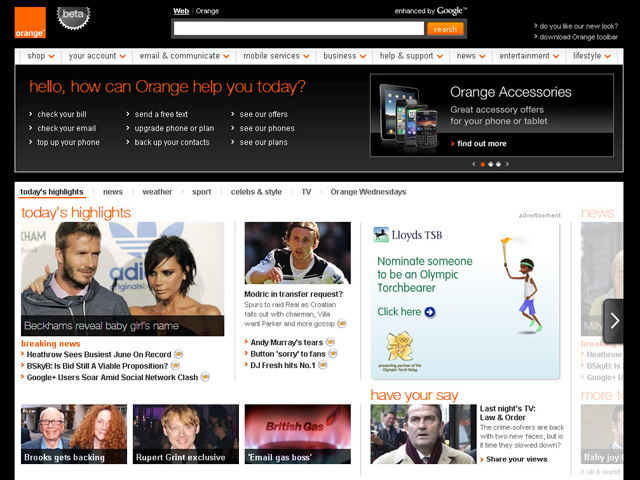Open the news tab under highlights bar

113,192
